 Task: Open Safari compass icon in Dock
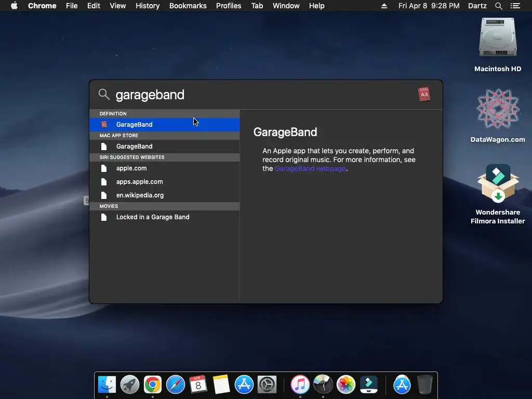coord(176,384)
